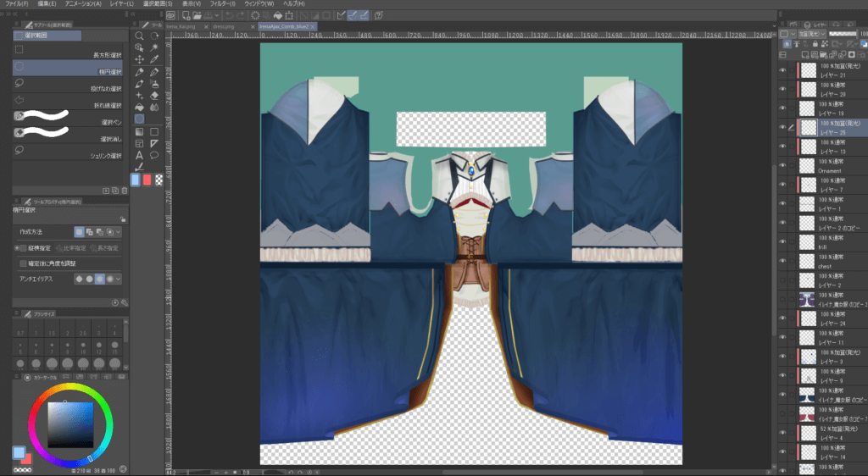This screenshot has width=868, height=476.
Task: Select the Object operation tool
Action: (140, 47)
